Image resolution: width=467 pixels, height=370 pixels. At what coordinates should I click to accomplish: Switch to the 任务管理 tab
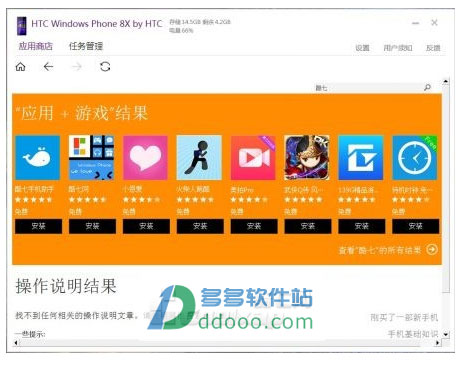coord(86,46)
